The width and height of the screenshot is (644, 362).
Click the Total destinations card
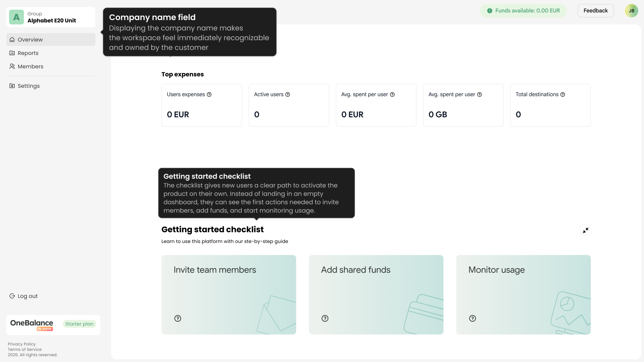(550, 105)
